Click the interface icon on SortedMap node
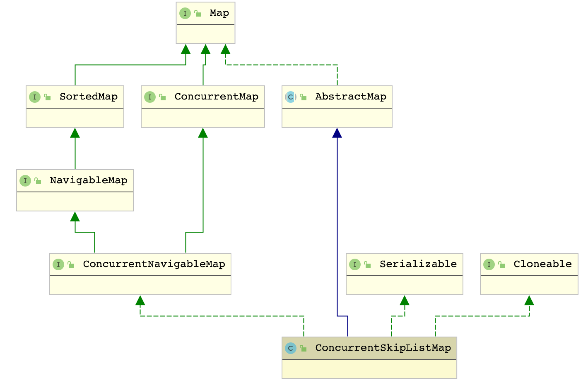The image size is (588, 388). [35, 97]
